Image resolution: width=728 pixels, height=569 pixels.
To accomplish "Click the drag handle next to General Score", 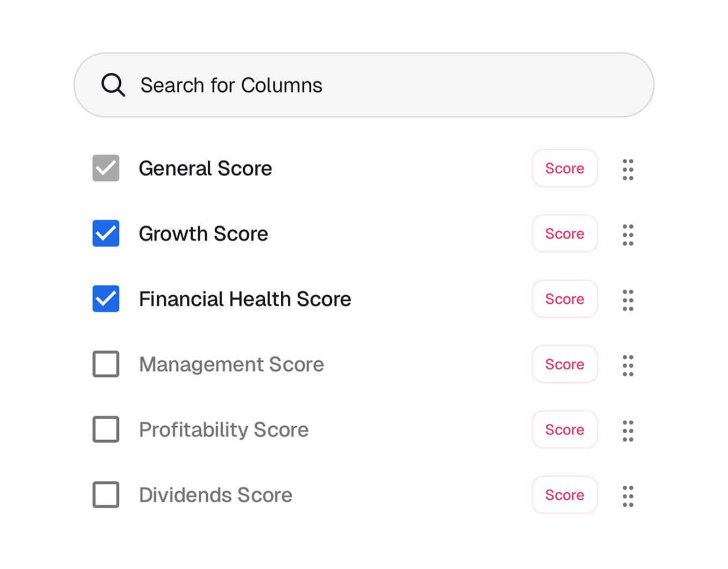I will coord(628,169).
